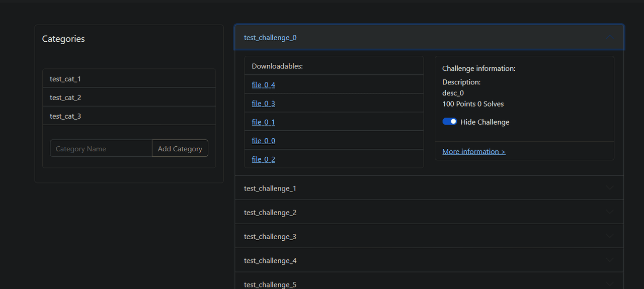Click the test_challenge_0 header title

pyautogui.click(x=270, y=38)
